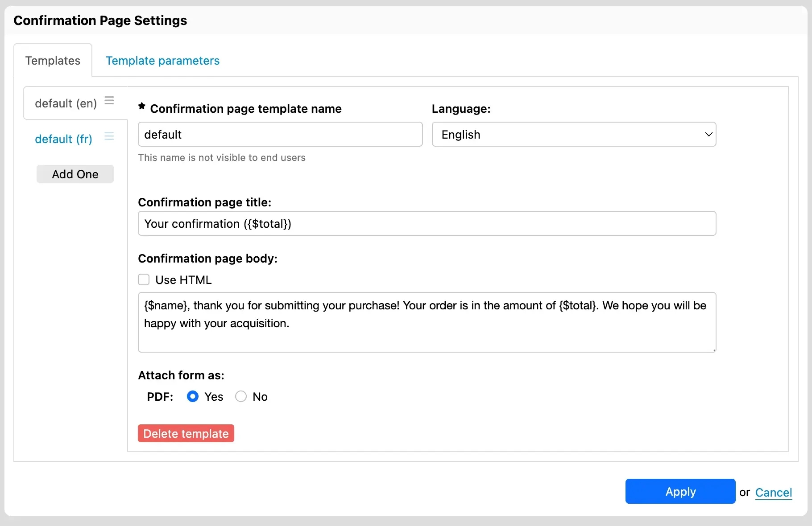Screen dimensions: 812x526
Task: Select the default (fr) template
Action: (x=63, y=139)
